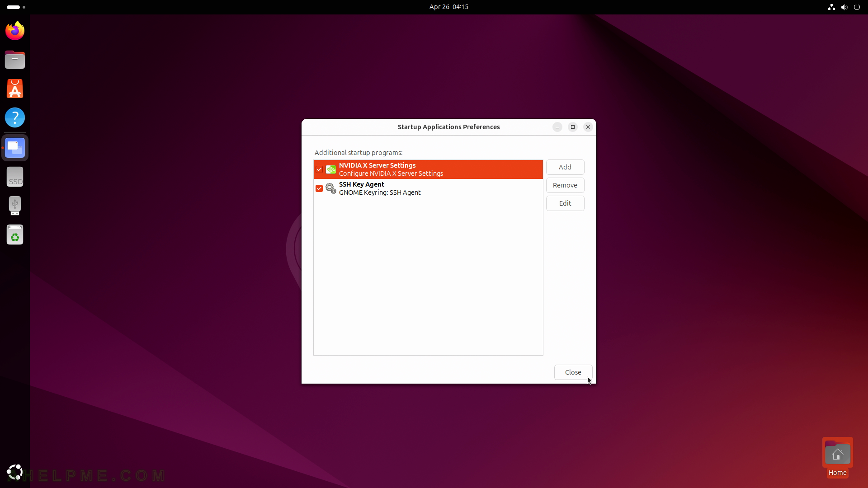868x488 pixels.
Task: Click Edit button
Action: 565,203
